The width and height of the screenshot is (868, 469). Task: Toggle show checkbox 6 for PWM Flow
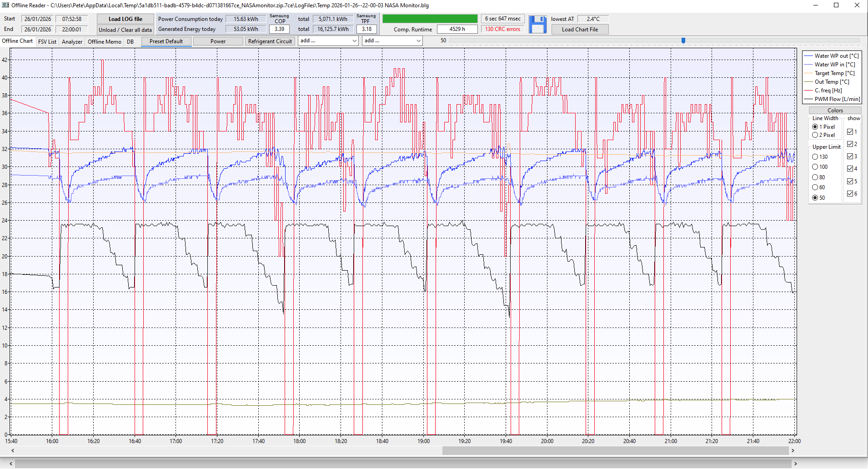850,194
